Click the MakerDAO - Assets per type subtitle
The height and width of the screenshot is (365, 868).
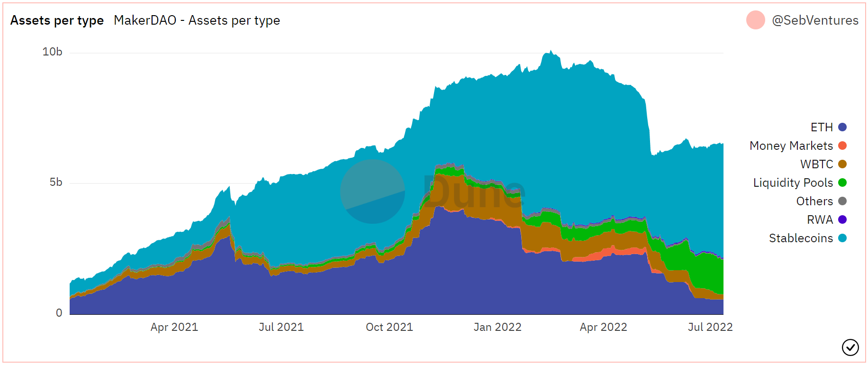197,20
